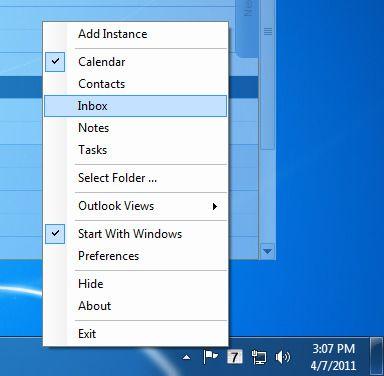Viewport: 384px width, 376px height.
Task: Expand the Outlook Views submenu arrow
Action: [215, 206]
